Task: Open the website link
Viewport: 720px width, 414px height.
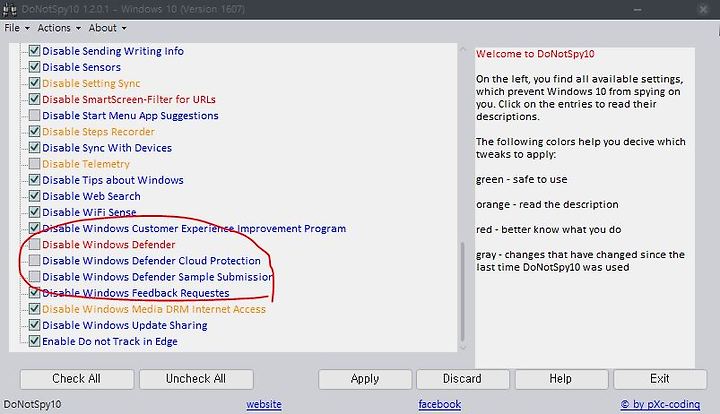Action: 264,404
